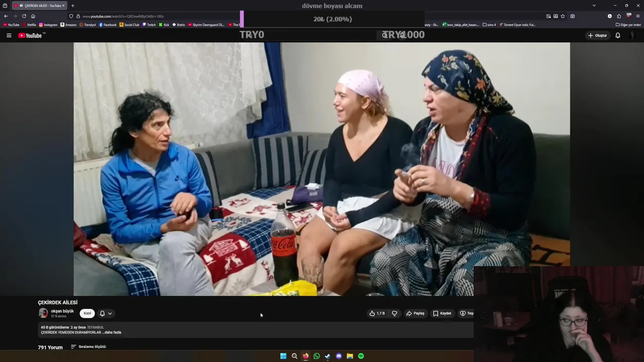644x362 pixels.
Task: Open the borc_takip_afet_hasan spreadsheet bookmark
Action: tap(460, 25)
